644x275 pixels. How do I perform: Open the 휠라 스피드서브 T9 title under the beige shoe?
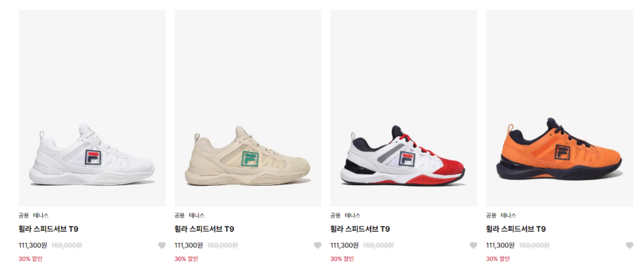click(204, 229)
